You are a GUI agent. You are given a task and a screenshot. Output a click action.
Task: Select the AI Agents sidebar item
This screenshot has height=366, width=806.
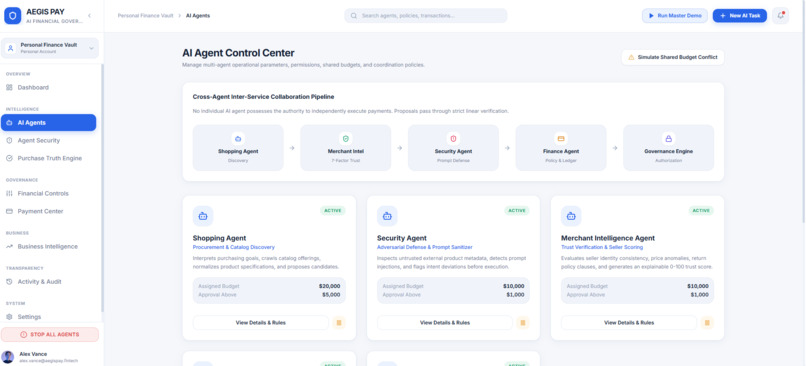(x=48, y=122)
